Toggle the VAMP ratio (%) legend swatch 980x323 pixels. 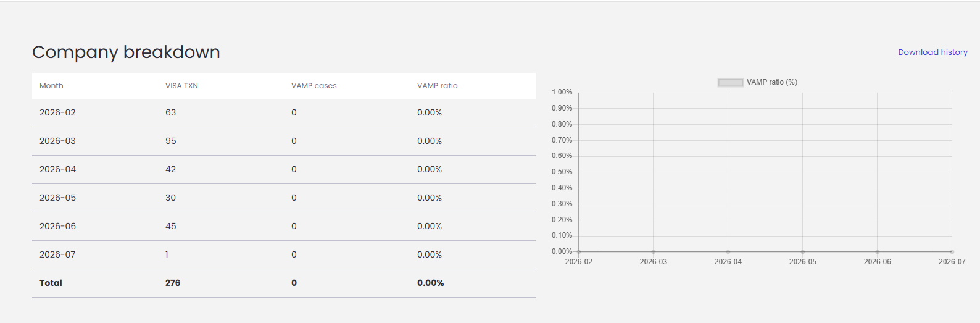[731, 82]
